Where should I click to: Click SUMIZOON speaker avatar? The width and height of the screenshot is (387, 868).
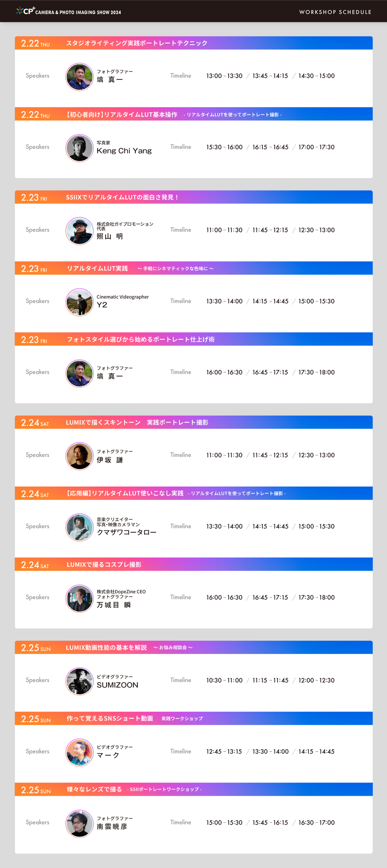coord(79,681)
